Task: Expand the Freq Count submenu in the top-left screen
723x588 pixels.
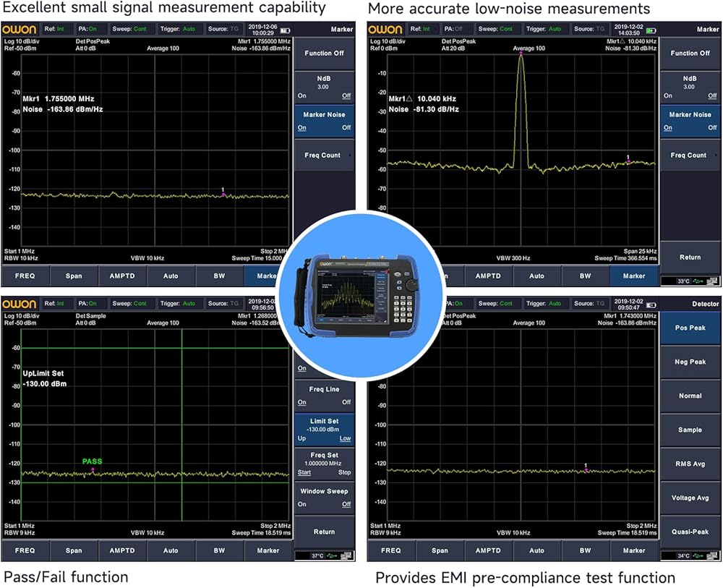Action: 324,155
